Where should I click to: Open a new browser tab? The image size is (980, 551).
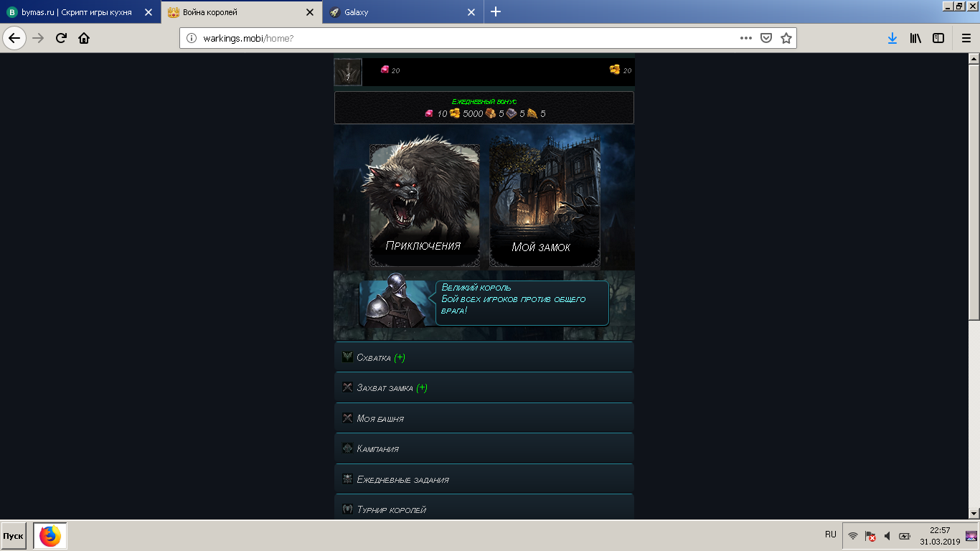pos(496,12)
